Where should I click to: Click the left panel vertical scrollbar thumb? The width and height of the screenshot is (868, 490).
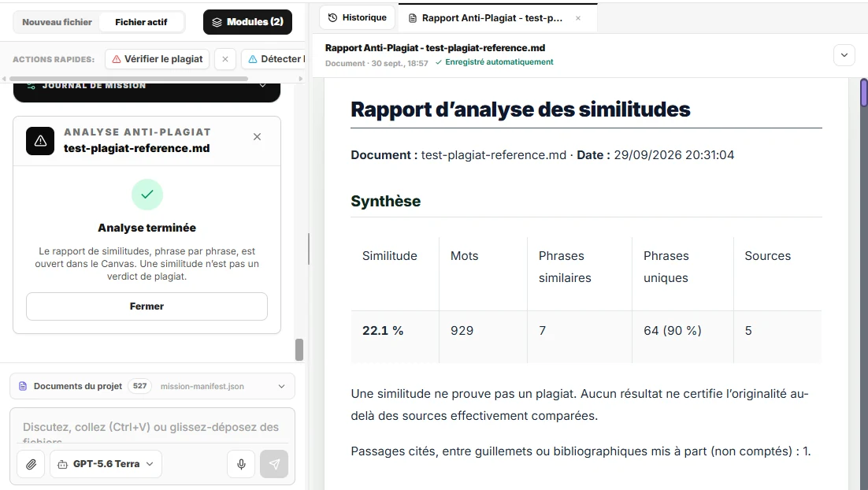click(x=299, y=350)
